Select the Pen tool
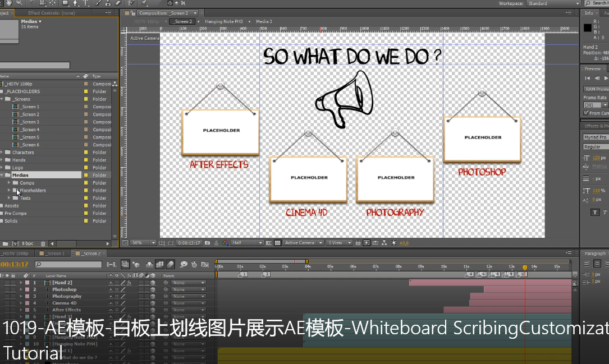Image resolution: width=609 pixels, height=364 pixels. [75, 3]
